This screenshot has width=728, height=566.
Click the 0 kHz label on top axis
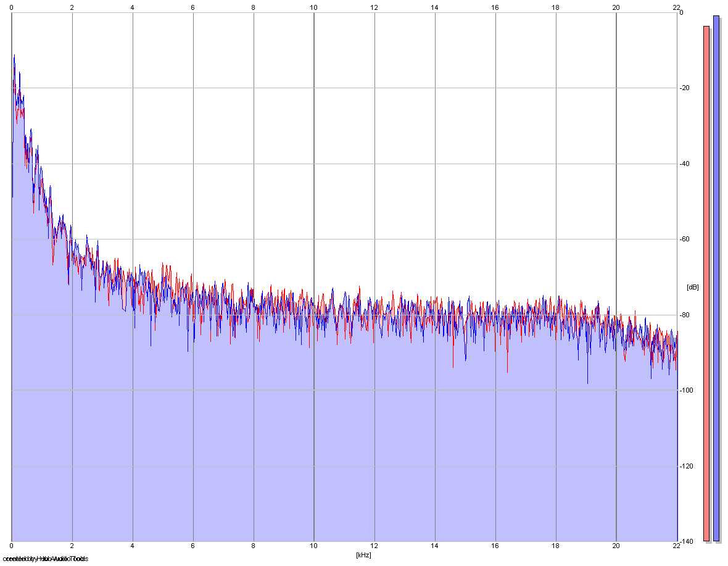click(x=12, y=7)
